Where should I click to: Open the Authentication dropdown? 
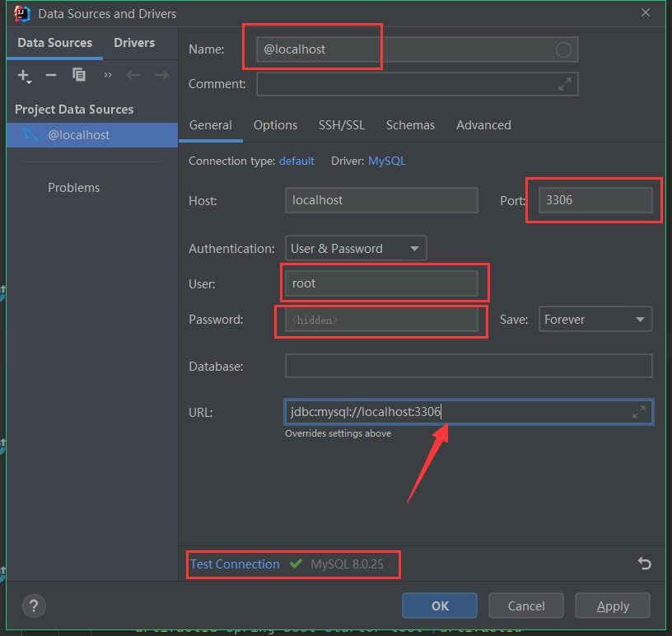coord(356,248)
